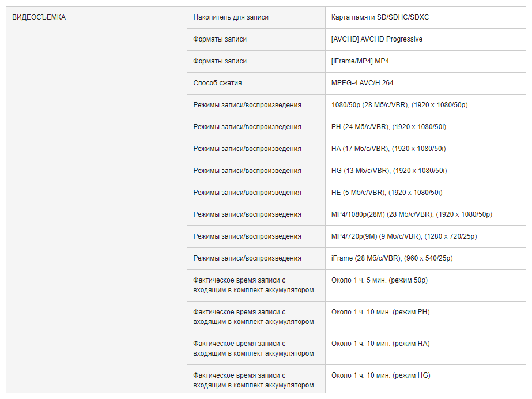Select Около 1 ч. 10 мин. (режим PH)

pos(380,312)
